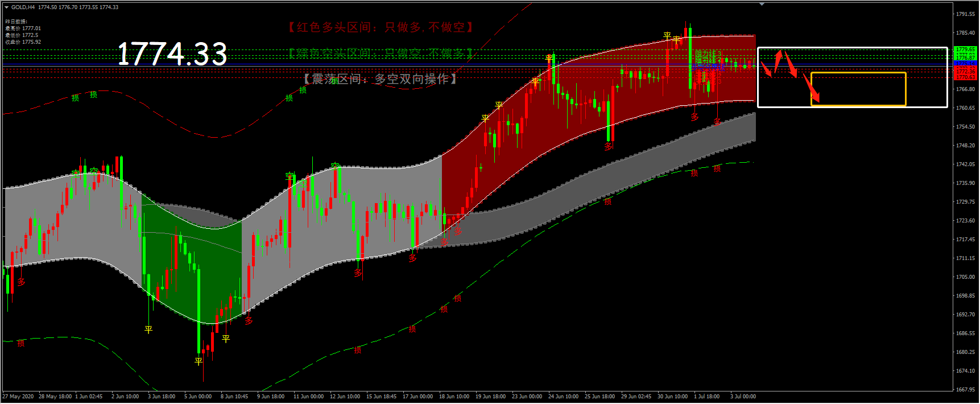Click the green 1779.65 price tag

click(x=965, y=50)
